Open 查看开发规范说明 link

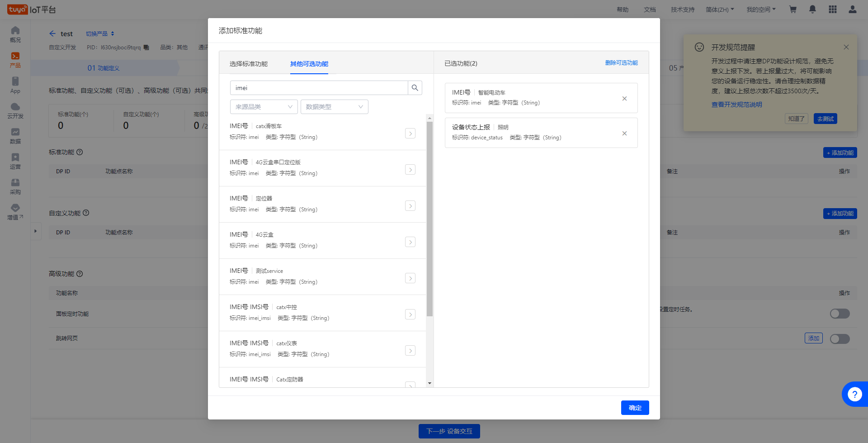[x=736, y=105]
